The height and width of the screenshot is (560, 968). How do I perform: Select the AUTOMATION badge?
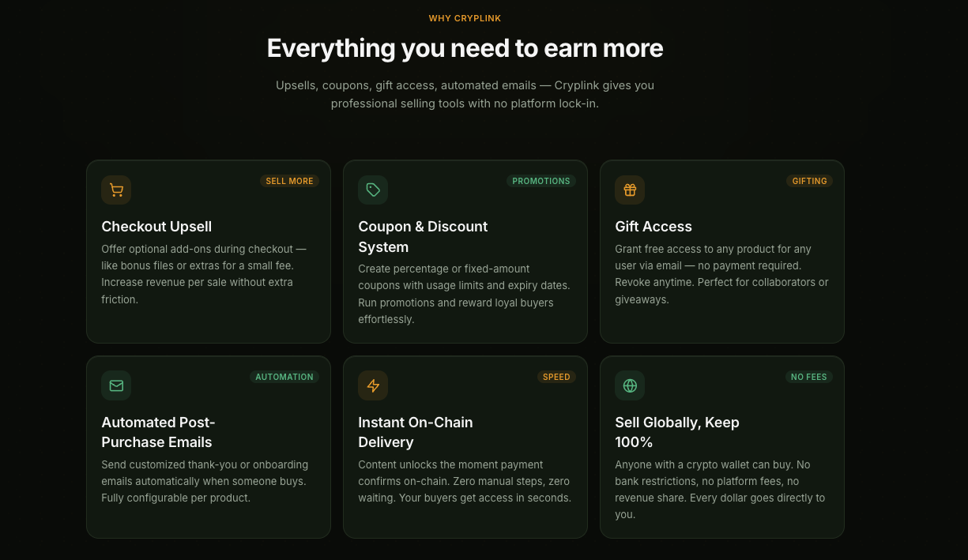pos(284,377)
